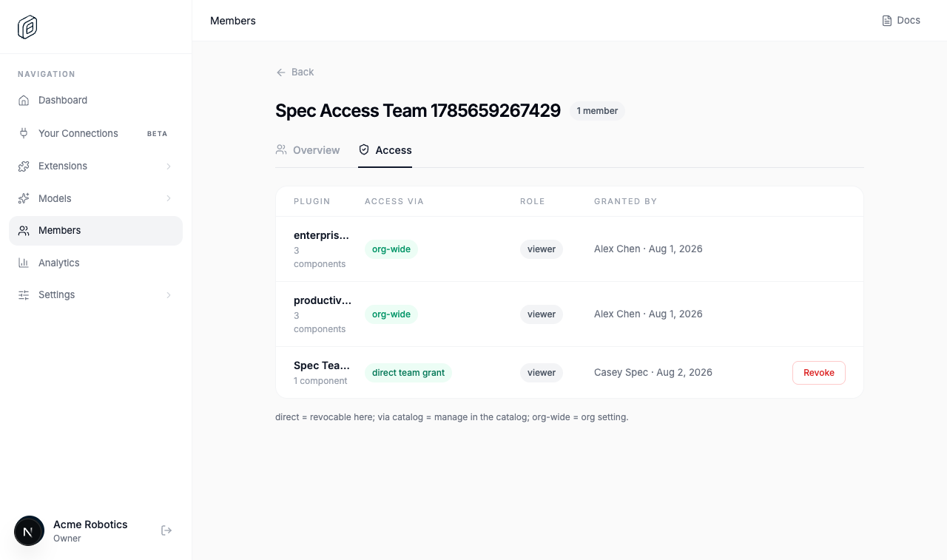947x560 pixels.
Task: Click the Access tab shield icon
Action: pos(364,149)
